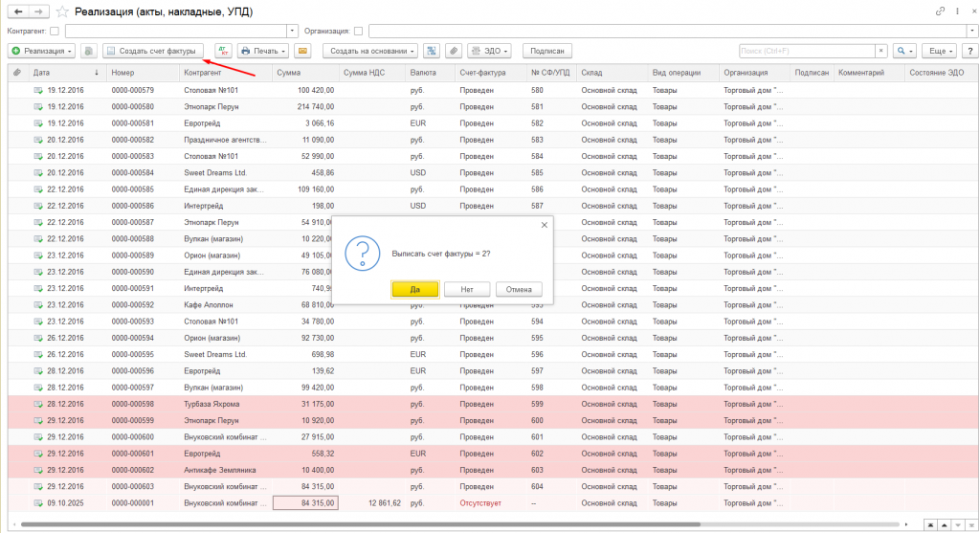Expand the Создать на основании dropdown
980x533 pixels.
coord(369,51)
